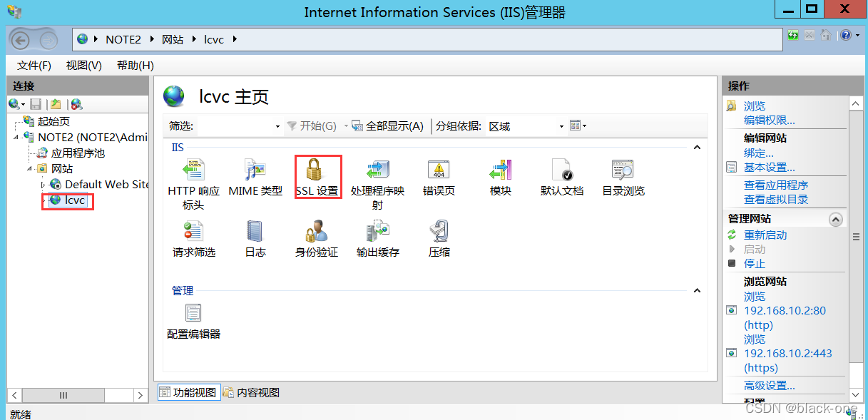Collapse the 管理 group section
Screen dimensions: 868x420
click(x=697, y=291)
